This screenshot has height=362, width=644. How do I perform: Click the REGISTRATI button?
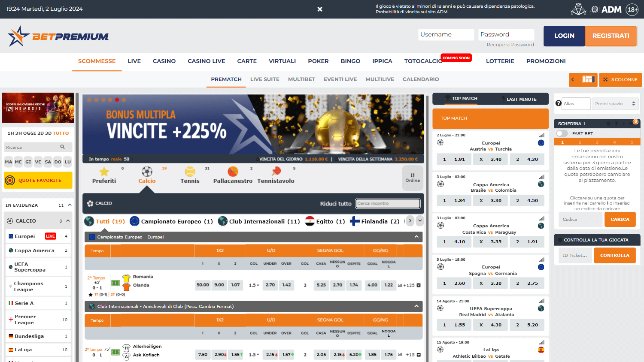pyautogui.click(x=611, y=36)
